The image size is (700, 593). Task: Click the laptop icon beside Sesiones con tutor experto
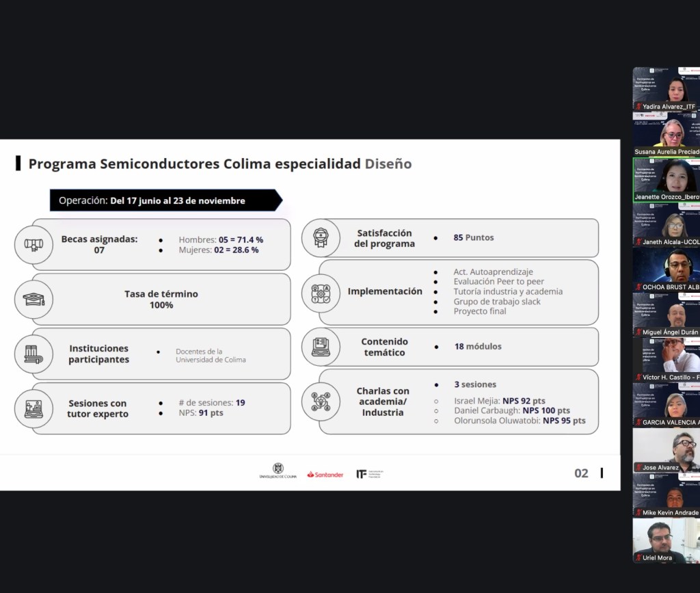33,408
